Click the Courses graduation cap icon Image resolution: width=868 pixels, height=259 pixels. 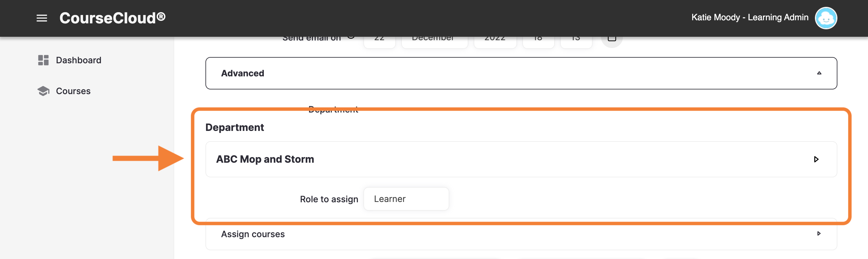(43, 91)
